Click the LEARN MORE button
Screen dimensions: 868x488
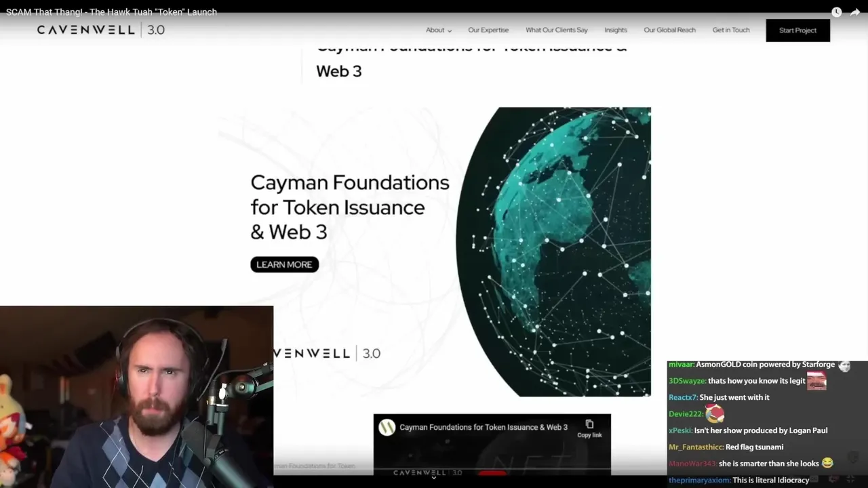(x=284, y=264)
